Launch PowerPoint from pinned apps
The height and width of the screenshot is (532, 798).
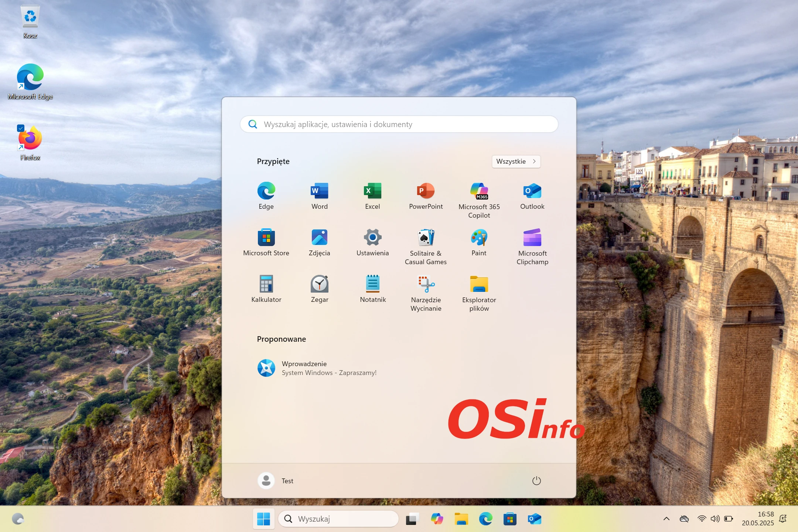coord(426,196)
